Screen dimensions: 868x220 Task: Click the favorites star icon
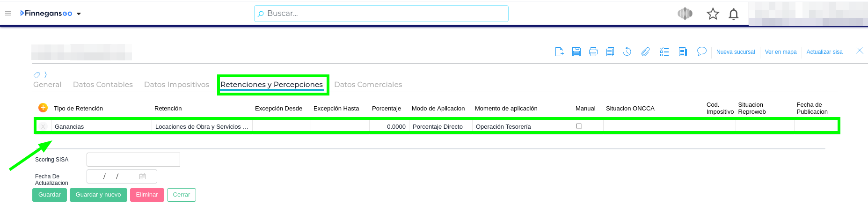tap(713, 14)
